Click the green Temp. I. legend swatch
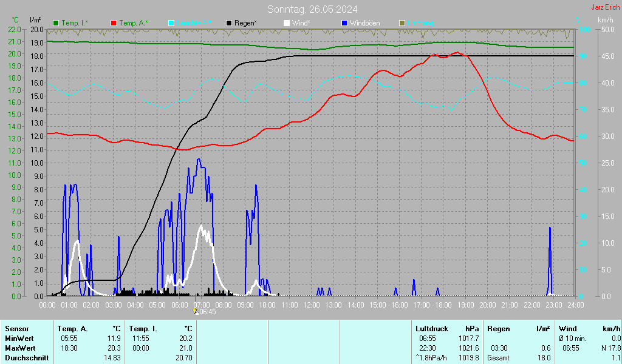 coord(56,24)
